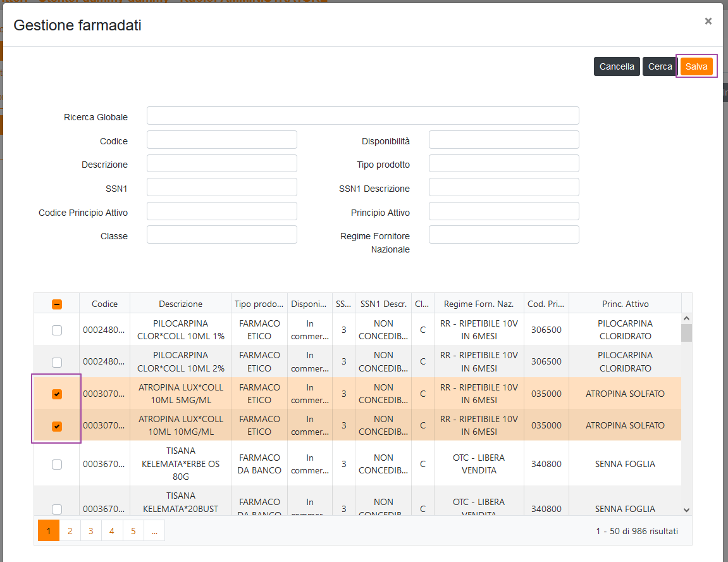The image size is (728, 562).
Task: Click into the Codice input field
Action: [221, 140]
